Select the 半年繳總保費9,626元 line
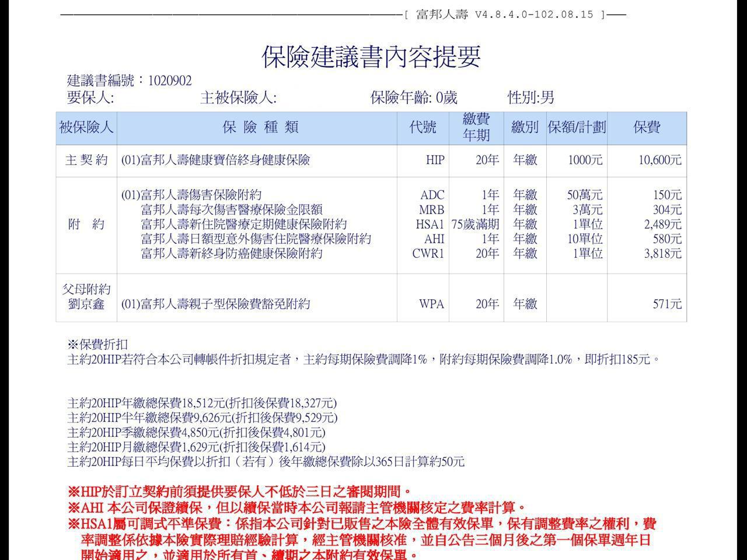This screenshot has width=747, height=560. tap(203, 418)
